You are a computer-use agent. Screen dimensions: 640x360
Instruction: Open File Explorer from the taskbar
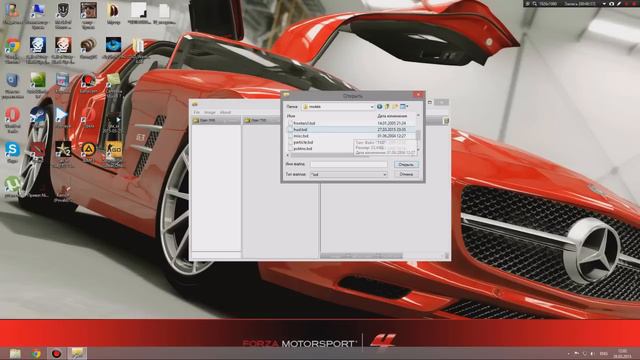(15, 353)
